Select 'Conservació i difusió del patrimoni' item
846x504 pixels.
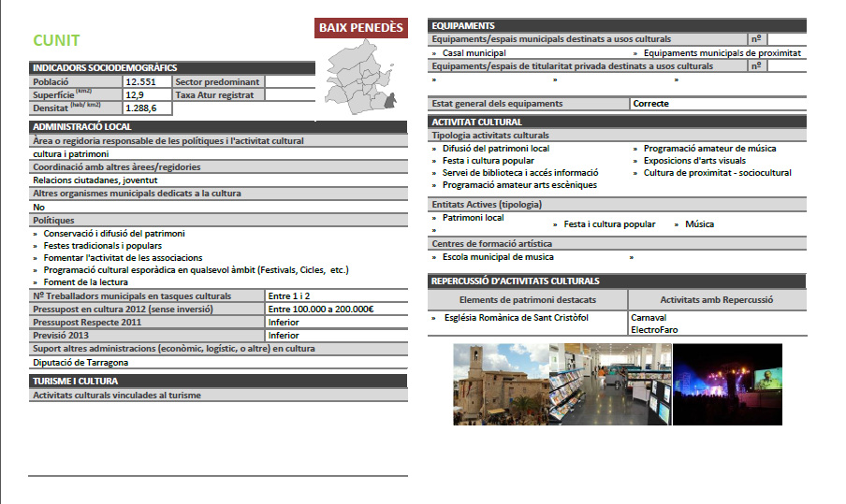click(x=114, y=234)
